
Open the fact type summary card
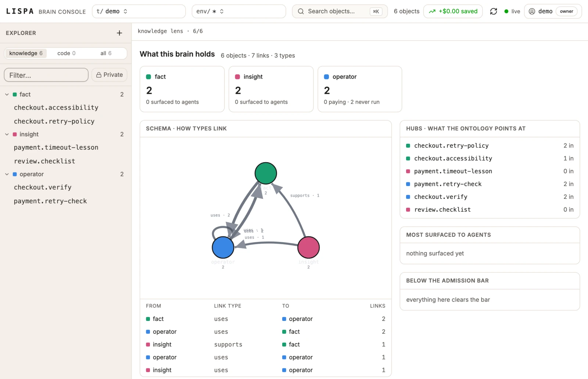tap(182, 89)
